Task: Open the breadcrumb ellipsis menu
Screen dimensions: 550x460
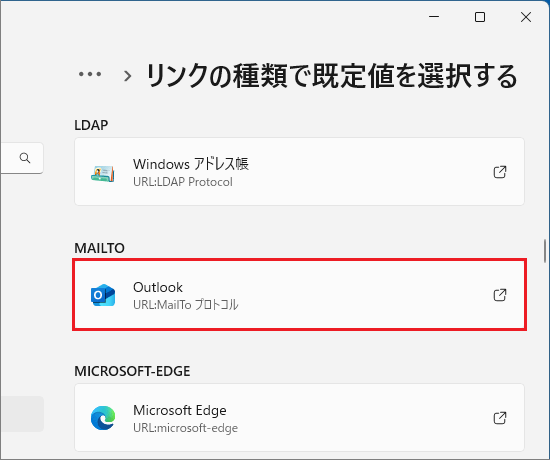Action: [x=90, y=74]
